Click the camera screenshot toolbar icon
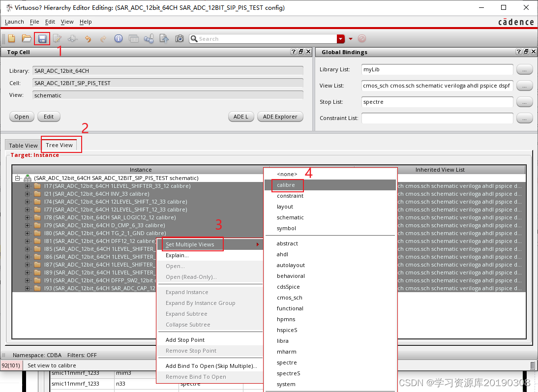538x392 pixels. tap(179, 38)
